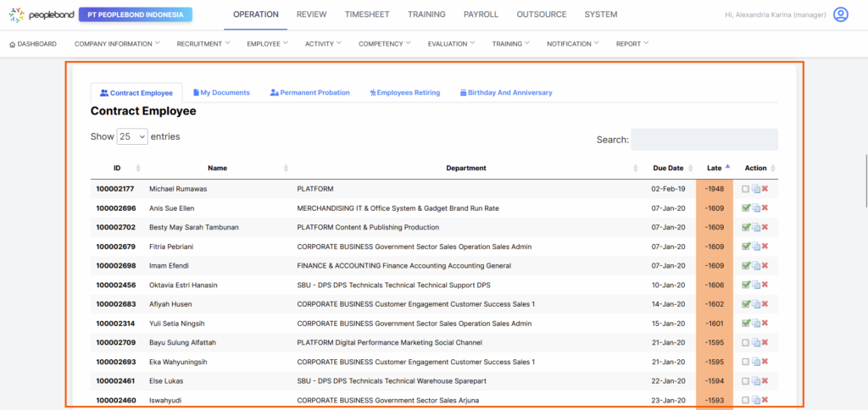Open the Permanent Probation tab
Image resolution: width=868 pixels, height=410 pixels.
pos(310,92)
